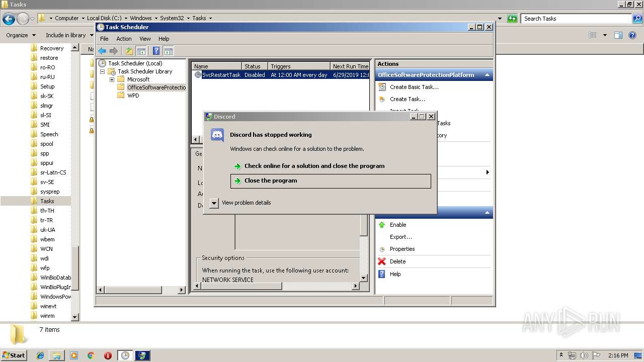Open the Include in library dropdown
644x362 pixels.
coord(69,35)
